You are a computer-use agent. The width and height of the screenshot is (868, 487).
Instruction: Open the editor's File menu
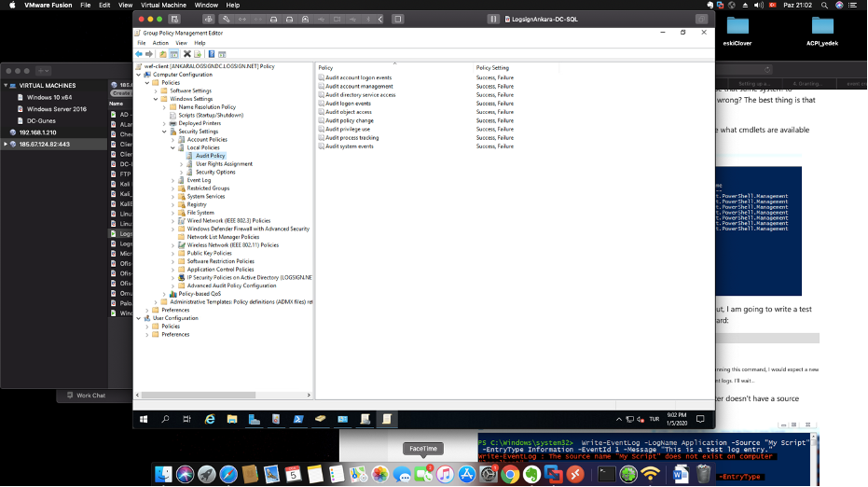click(x=141, y=43)
